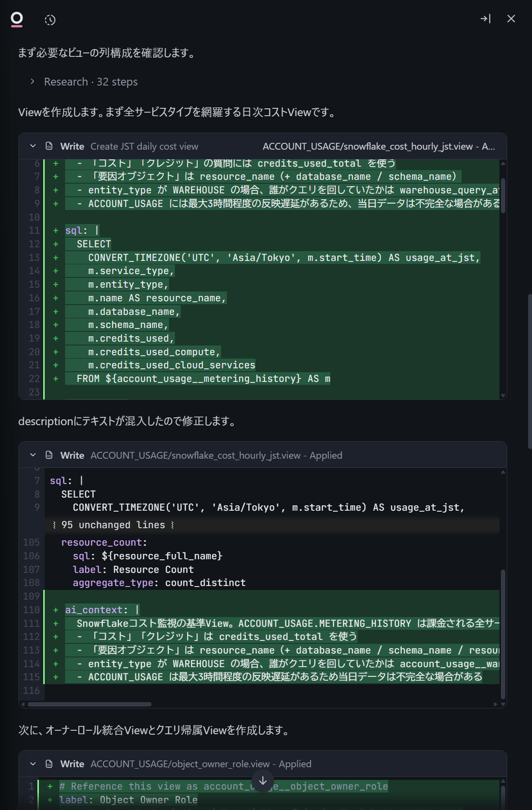Screen dimensions: 532x810
Task: Click the 'm.service_type,' code line
Action: 131,271
